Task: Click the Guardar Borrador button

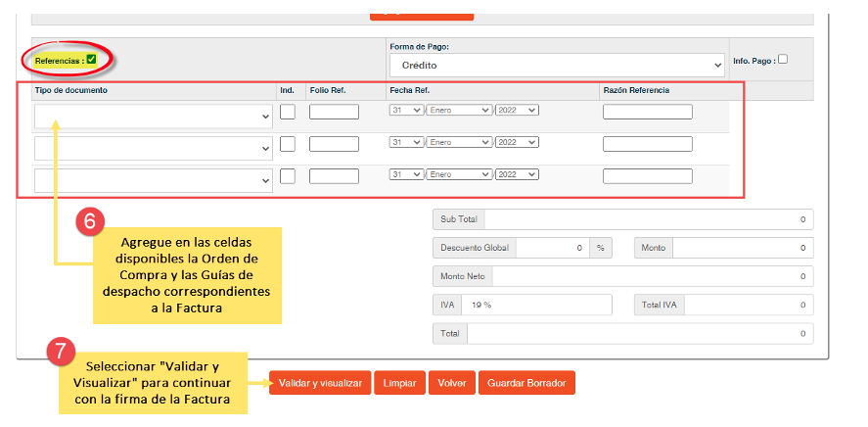Action: point(527,383)
